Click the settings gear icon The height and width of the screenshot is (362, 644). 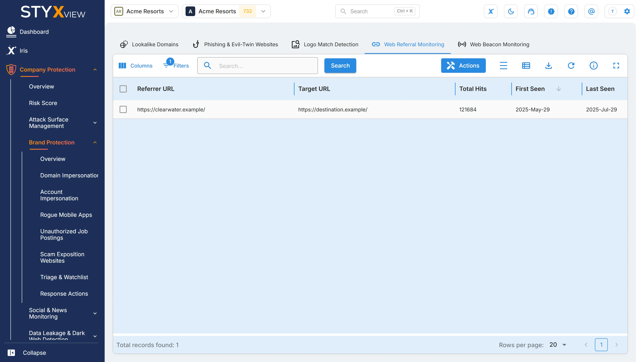[627, 11]
